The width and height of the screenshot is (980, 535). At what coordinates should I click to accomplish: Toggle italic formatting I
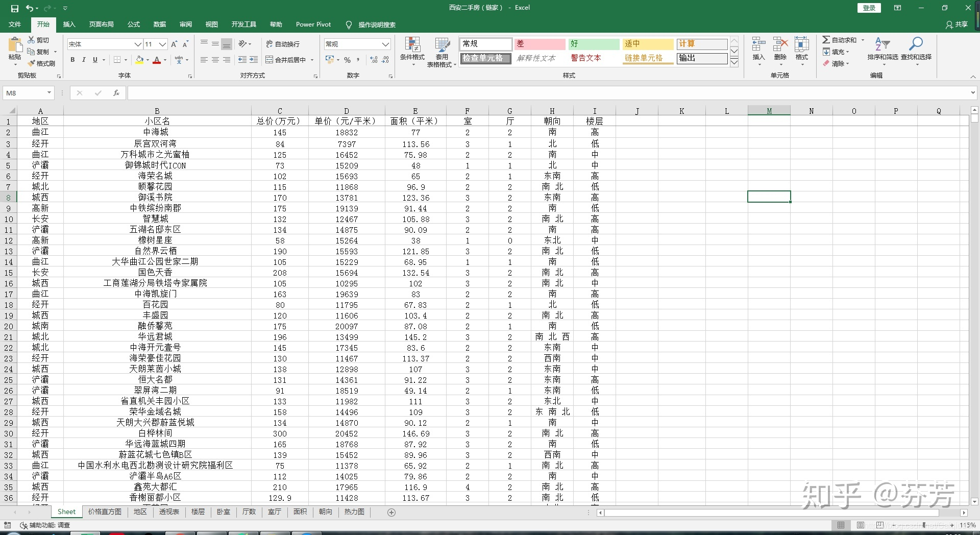[84, 60]
